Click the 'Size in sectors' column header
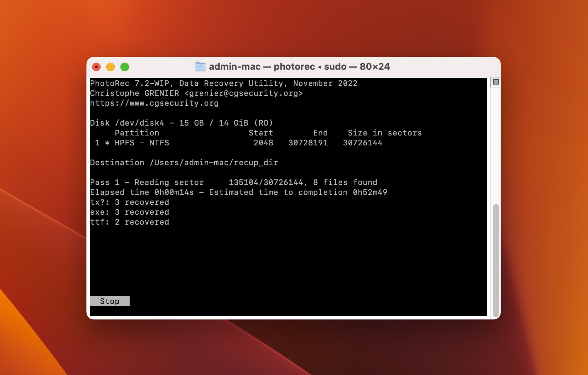The image size is (588, 375). click(x=385, y=133)
